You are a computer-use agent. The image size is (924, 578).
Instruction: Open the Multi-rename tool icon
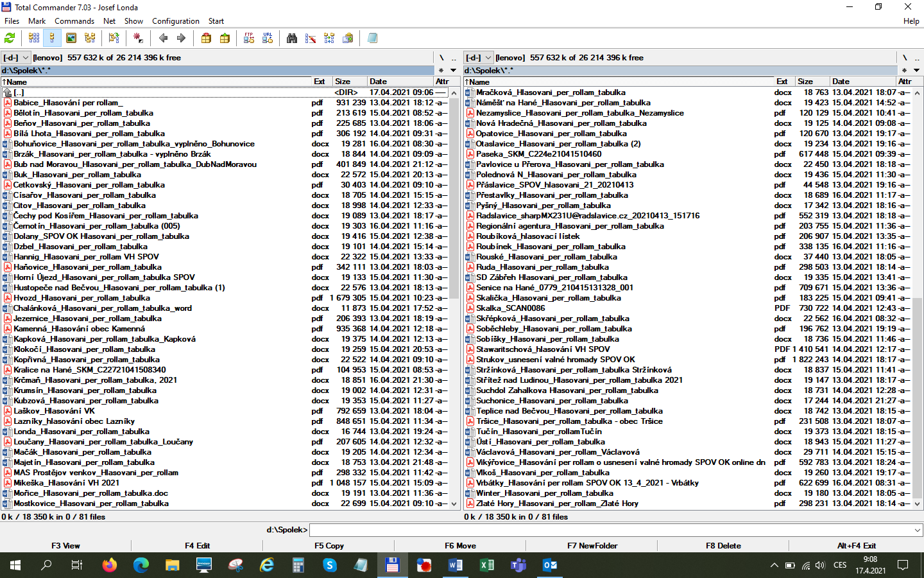click(x=311, y=39)
